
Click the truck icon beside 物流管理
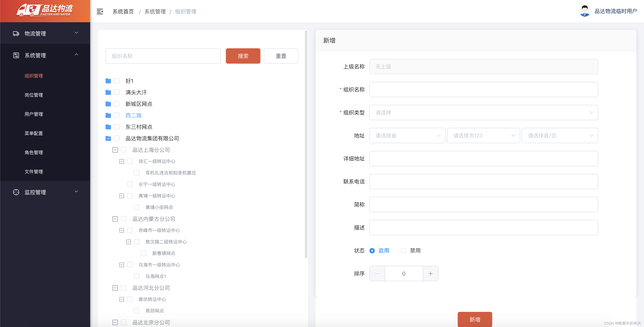click(x=16, y=34)
